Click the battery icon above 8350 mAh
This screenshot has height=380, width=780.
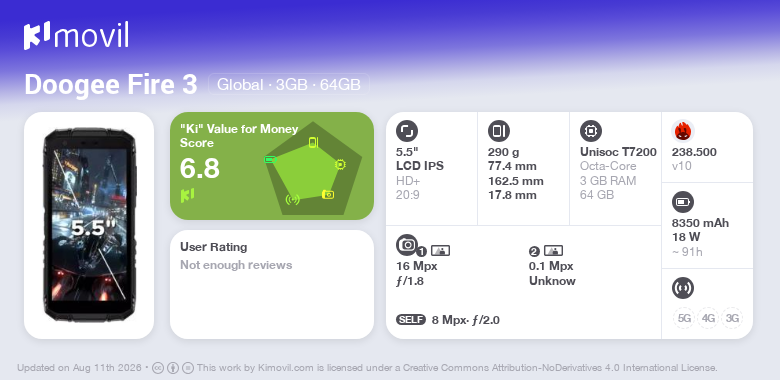[683, 202]
